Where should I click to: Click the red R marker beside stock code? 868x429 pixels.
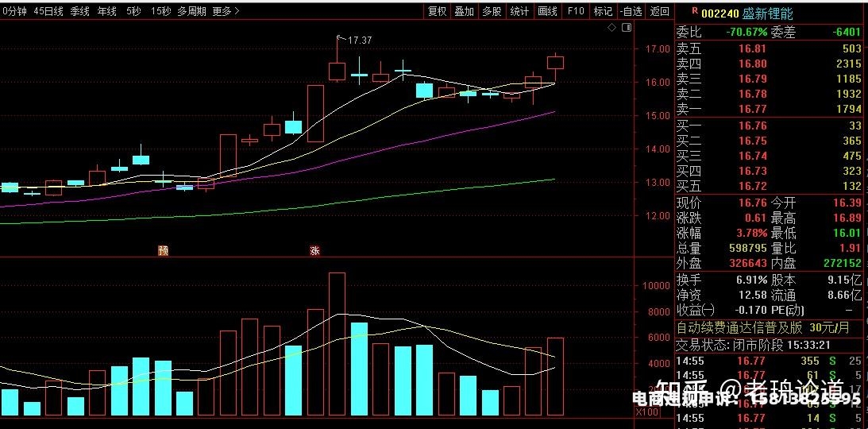tap(695, 11)
